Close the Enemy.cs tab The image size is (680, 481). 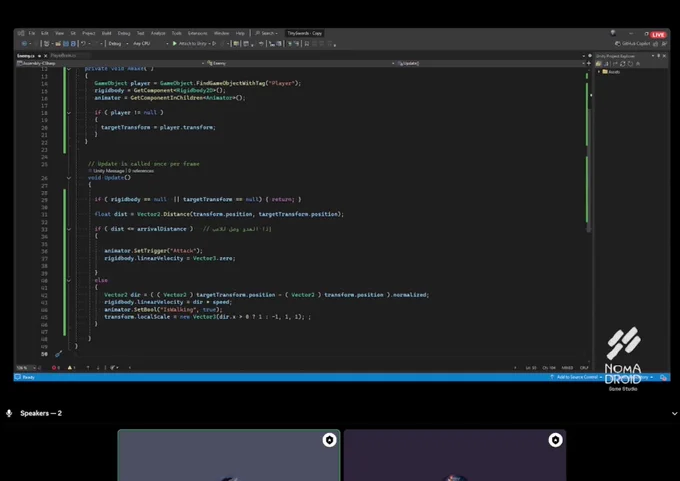pos(46,56)
